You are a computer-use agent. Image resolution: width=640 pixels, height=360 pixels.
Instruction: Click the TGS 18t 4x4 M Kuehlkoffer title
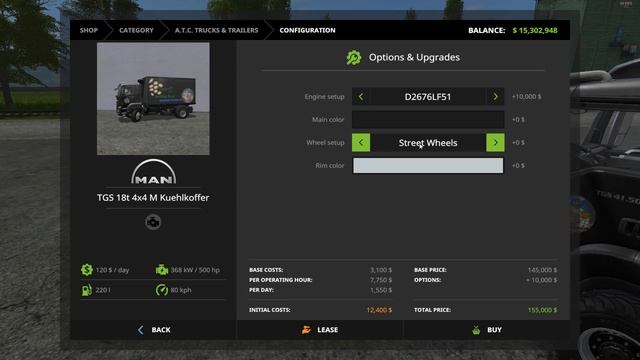click(x=153, y=198)
